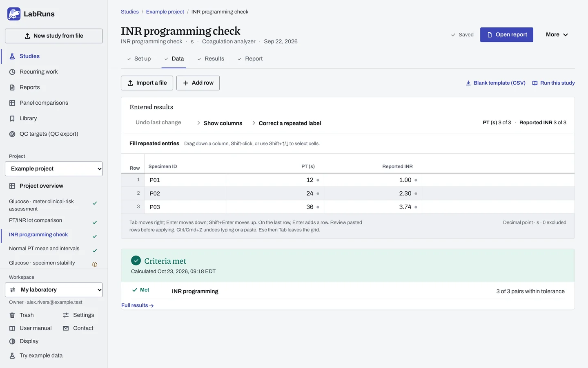Download the Blank template (CSV)
Viewport: 588px width, 368px height.
(x=495, y=83)
